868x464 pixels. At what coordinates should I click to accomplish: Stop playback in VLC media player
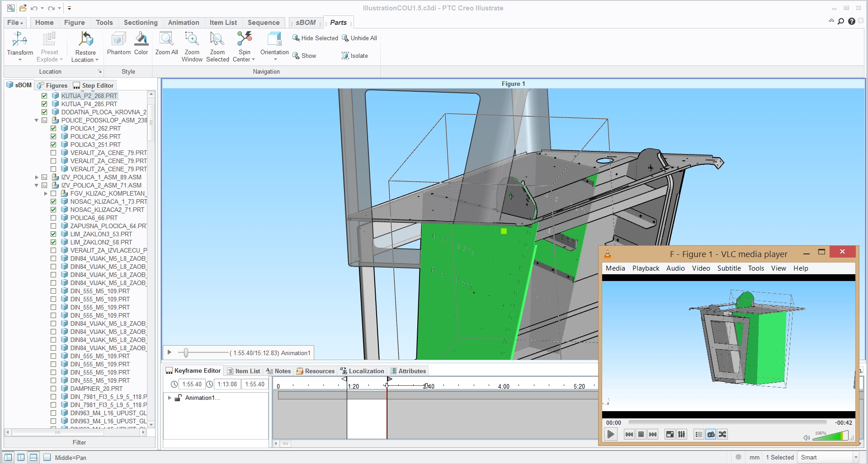[x=641, y=435]
